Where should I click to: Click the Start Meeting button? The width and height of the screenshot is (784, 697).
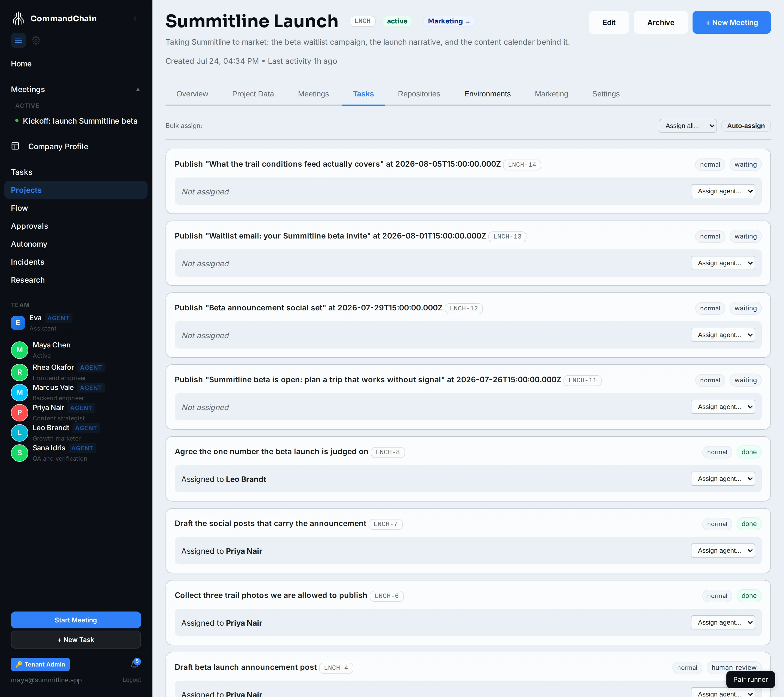click(76, 620)
